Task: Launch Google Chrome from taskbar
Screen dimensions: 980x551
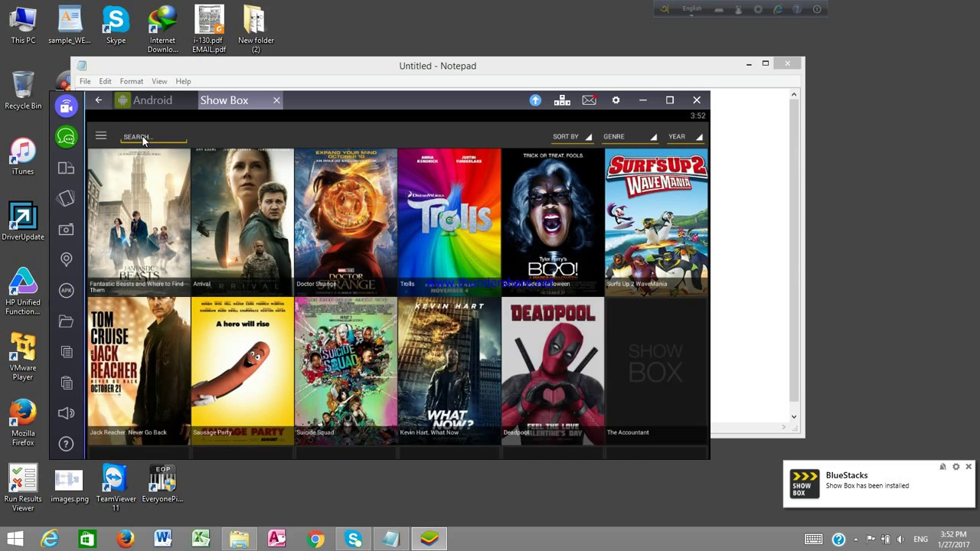Action: click(x=315, y=540)
